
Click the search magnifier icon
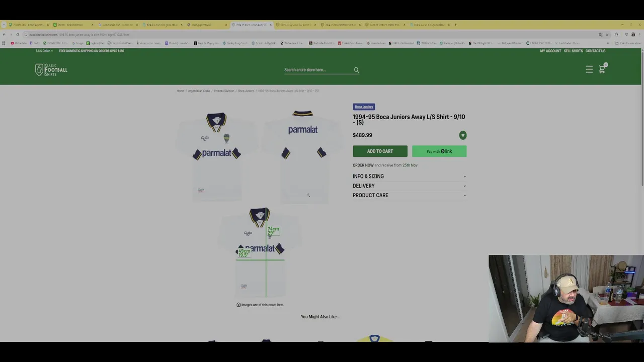(356, 70)
